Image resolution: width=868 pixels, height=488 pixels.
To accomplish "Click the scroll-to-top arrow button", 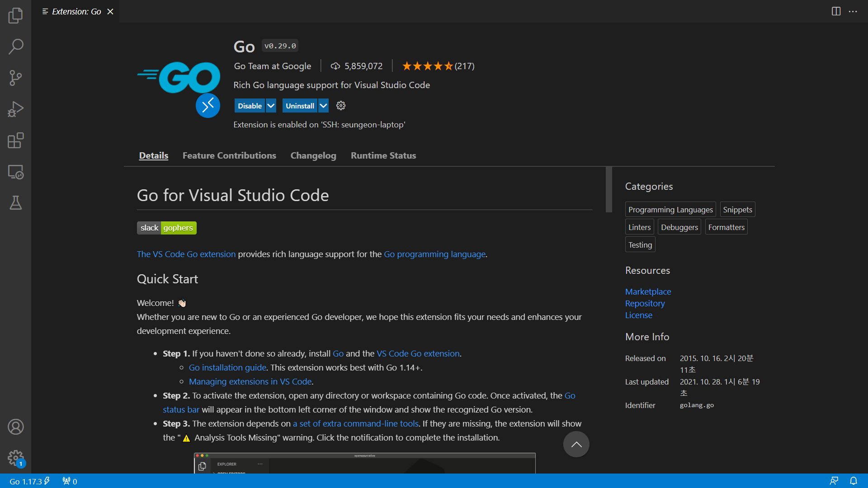I will click(576, 444).
